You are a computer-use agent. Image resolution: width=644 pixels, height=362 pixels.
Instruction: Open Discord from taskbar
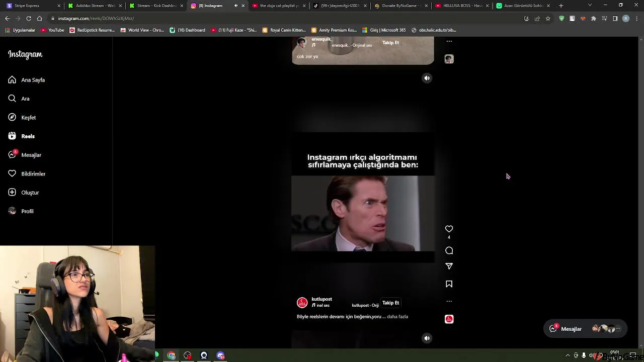pyautogui.click(x=220, y=355)
